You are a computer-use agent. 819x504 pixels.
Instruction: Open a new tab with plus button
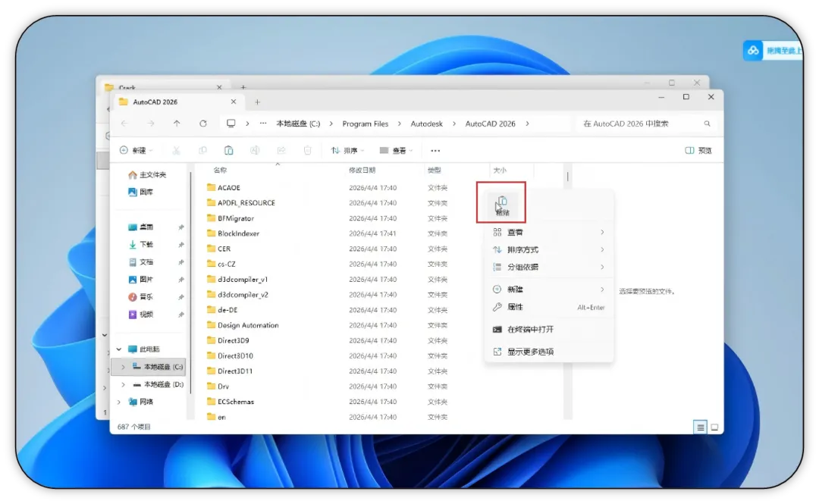[x=257, y=102]
